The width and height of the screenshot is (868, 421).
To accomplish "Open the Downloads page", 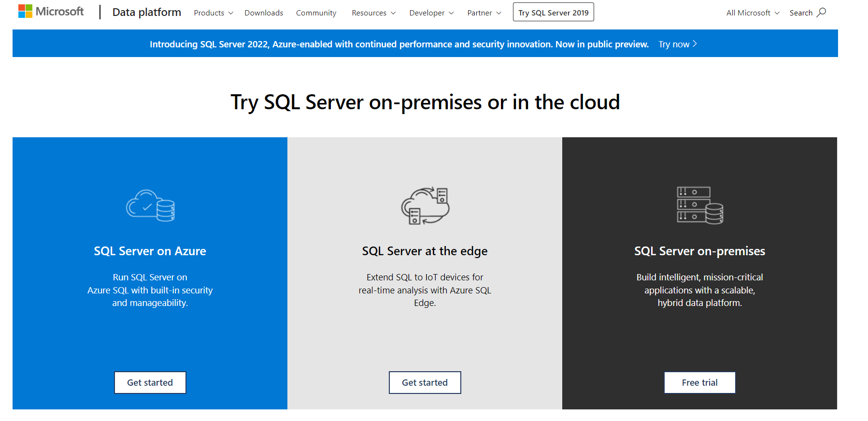I will (x=264, y=13).
